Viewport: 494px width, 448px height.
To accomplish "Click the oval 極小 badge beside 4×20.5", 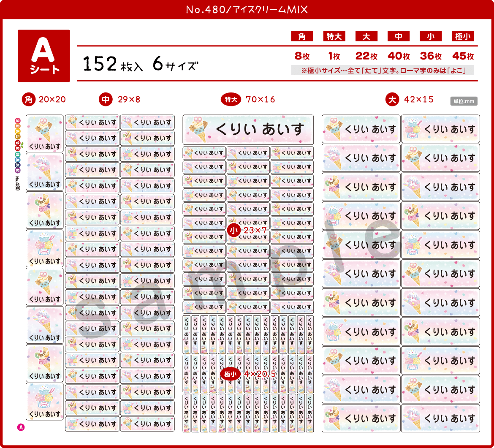I will click(x=230, y=374).
